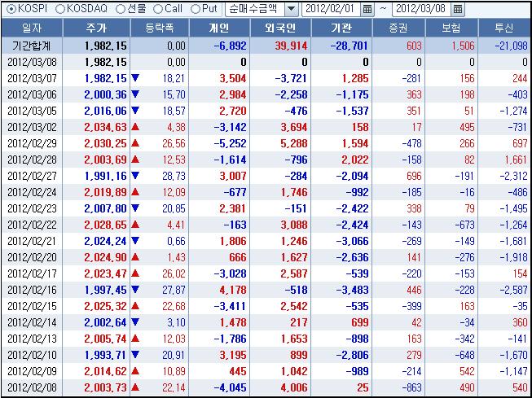
Task: Click the up arrow on 2012/02/17 row
Action: coord(135,273)
